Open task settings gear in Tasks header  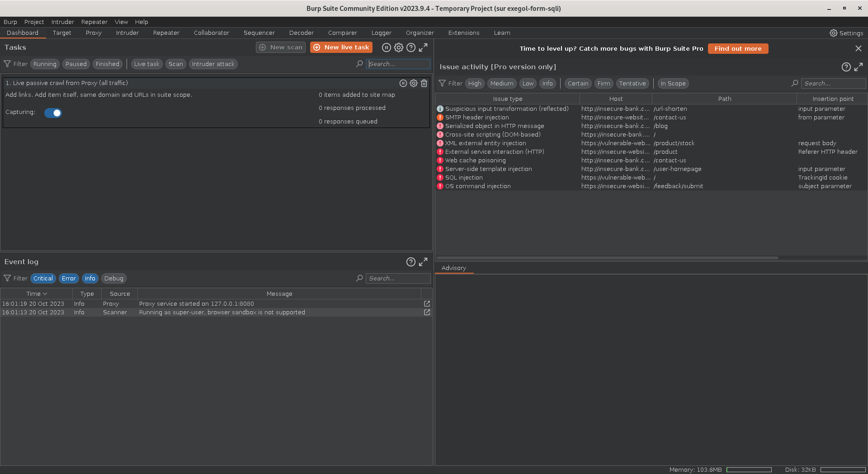point(398,47)
